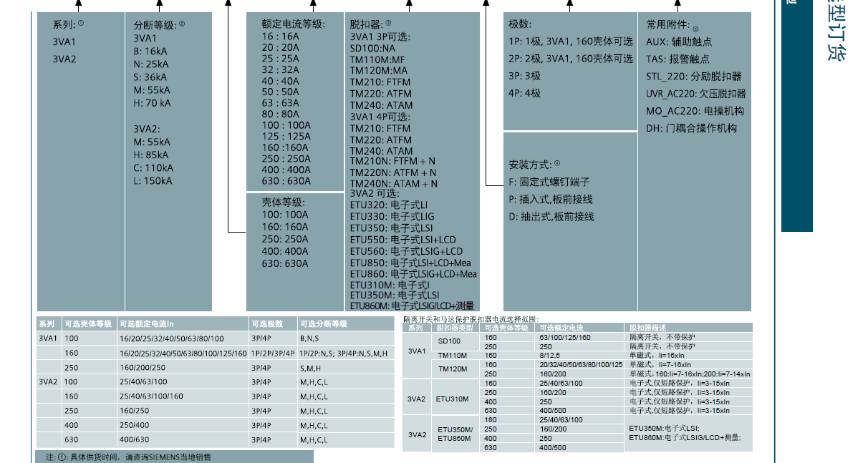This screenshot has width=868, height=463.
Task: Click the 'S: 36kA' line
Action: click(x=150, y=77)
